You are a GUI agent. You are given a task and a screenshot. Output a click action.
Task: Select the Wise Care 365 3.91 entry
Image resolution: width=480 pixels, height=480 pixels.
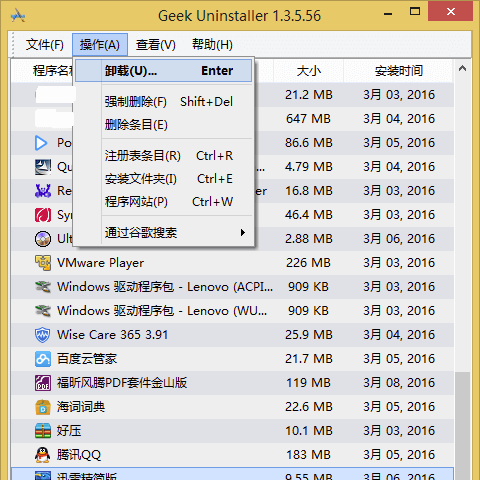pos(233,335)
